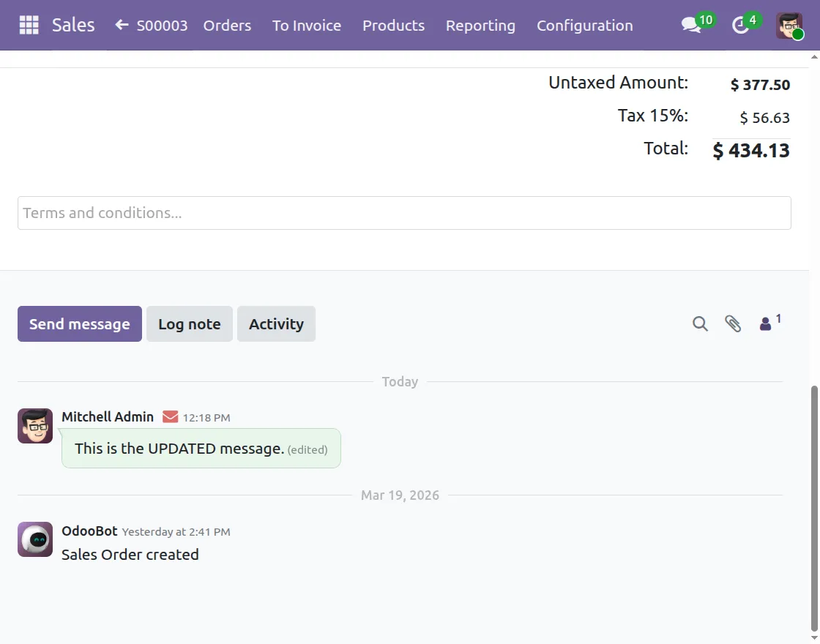Image resolution: width=820 pixels, height=644 pixels.
Task: Click the red envelope icon on message
Action: [170, 417]
